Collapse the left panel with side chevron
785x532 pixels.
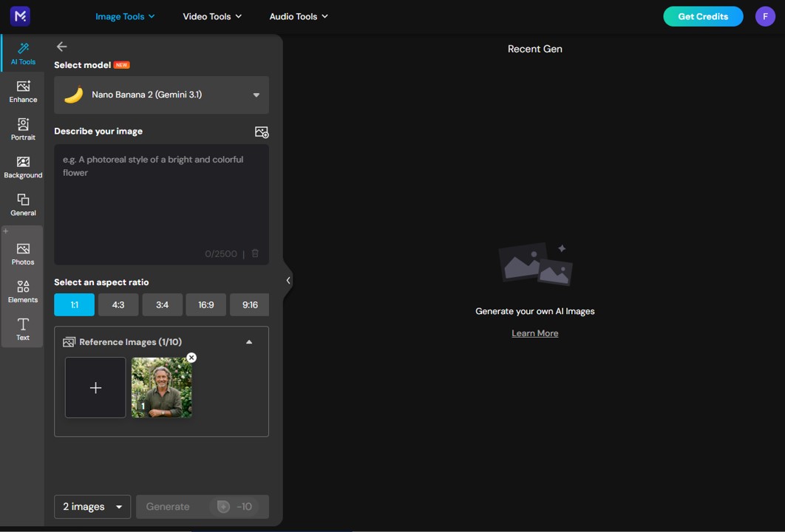[x=288, y=280]
